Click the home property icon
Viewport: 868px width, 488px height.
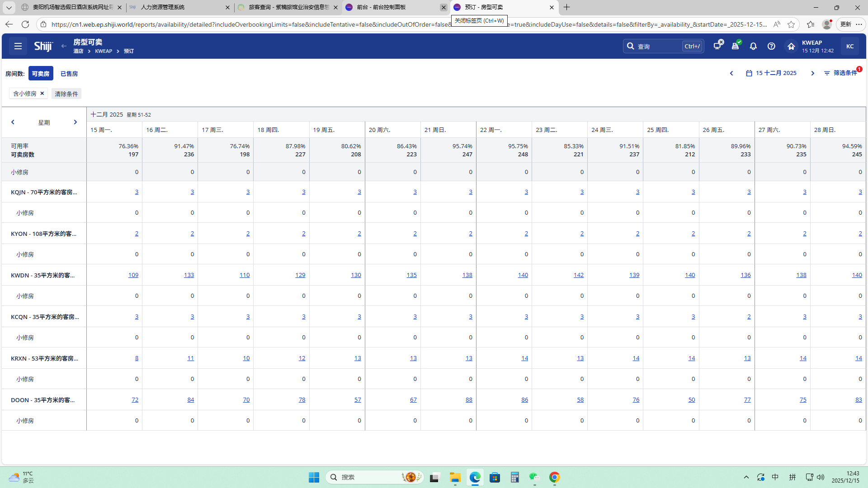tap(791, 46)
